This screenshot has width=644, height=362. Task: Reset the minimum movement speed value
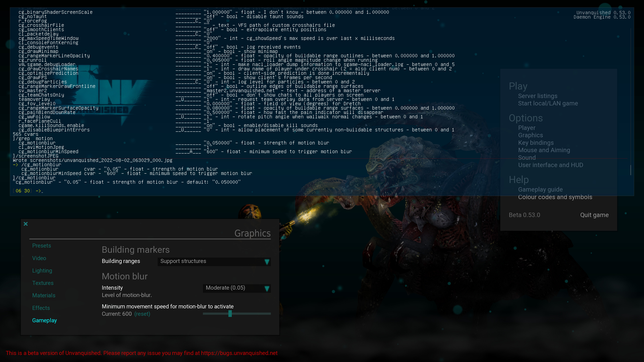142,314
